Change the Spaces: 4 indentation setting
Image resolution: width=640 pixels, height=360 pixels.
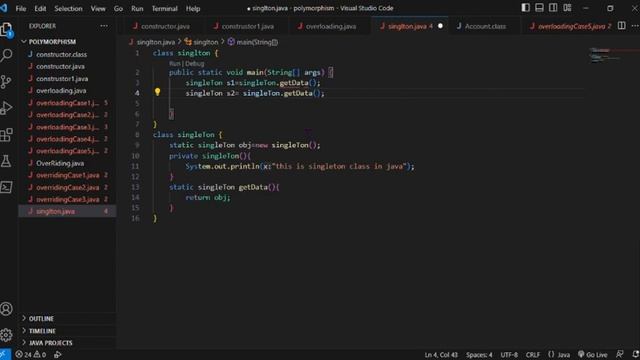479,354
